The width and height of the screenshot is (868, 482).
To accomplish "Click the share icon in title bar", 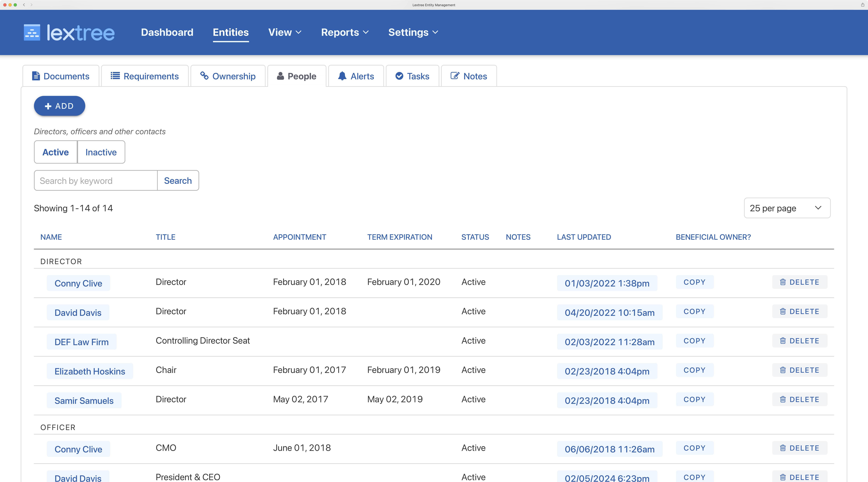I will (862, 5).
